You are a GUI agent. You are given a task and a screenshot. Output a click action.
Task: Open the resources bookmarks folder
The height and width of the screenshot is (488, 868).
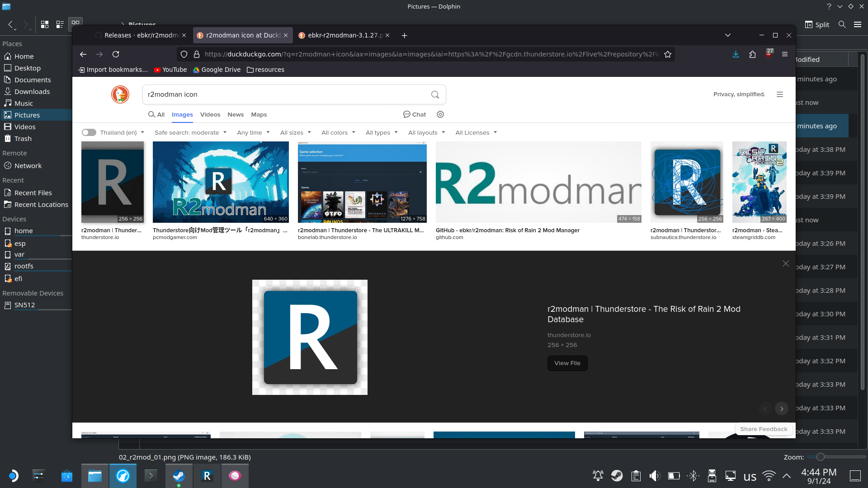coord(266,70)
